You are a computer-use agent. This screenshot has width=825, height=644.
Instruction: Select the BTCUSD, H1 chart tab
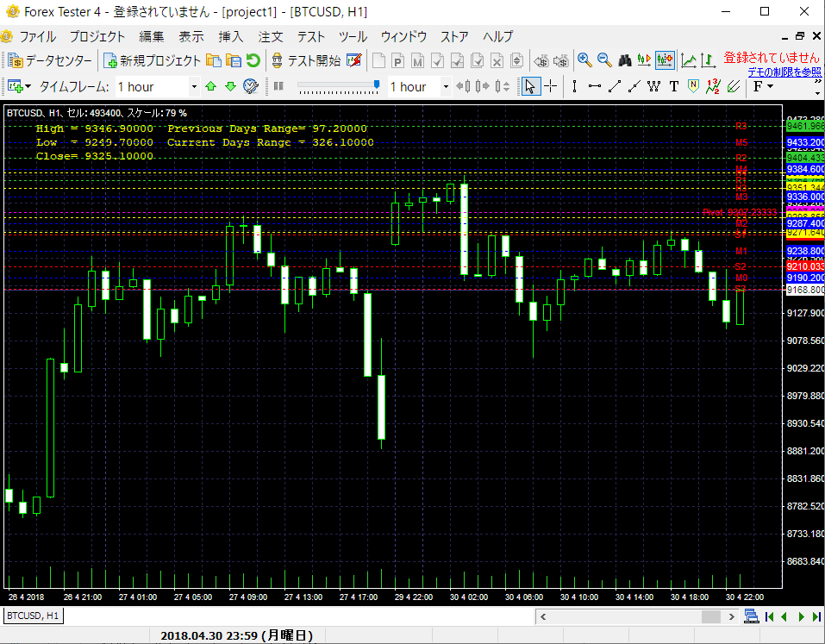[x=33, y=616]
